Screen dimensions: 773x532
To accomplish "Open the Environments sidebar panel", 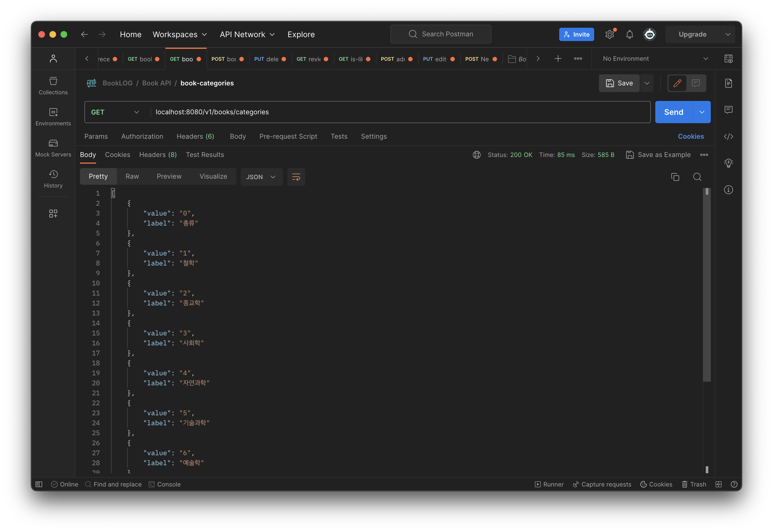I will (x=53, y=117).
